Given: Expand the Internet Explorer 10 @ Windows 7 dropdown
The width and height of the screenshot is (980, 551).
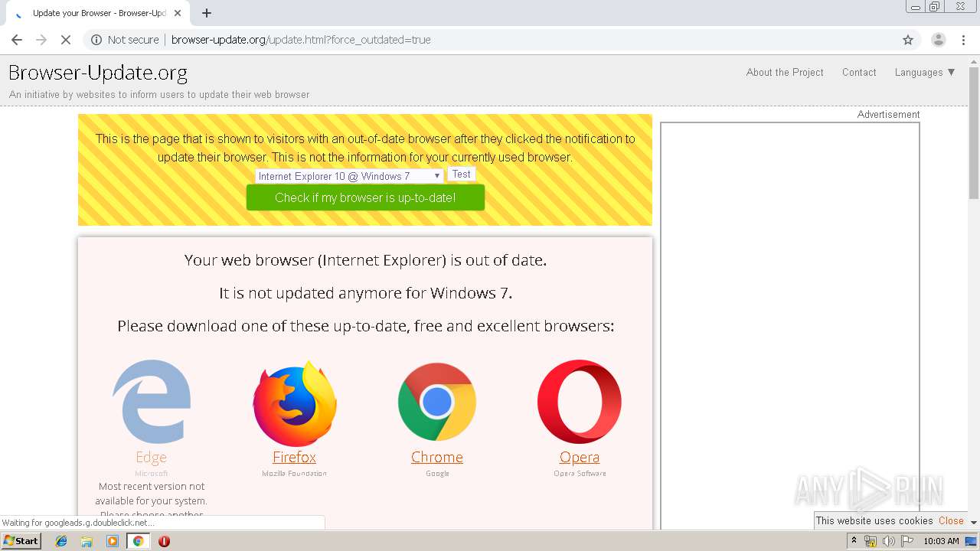Looking at the screenshot, I should coord(349,176).
